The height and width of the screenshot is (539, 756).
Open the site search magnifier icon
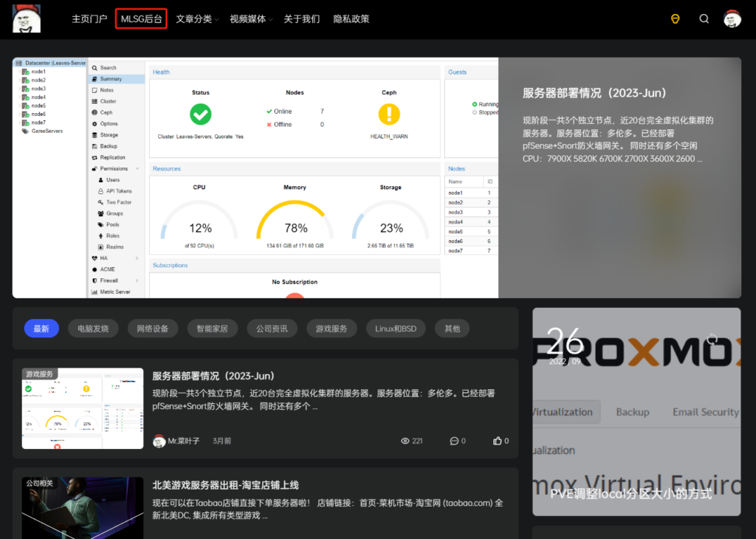[x=704, y=18]
